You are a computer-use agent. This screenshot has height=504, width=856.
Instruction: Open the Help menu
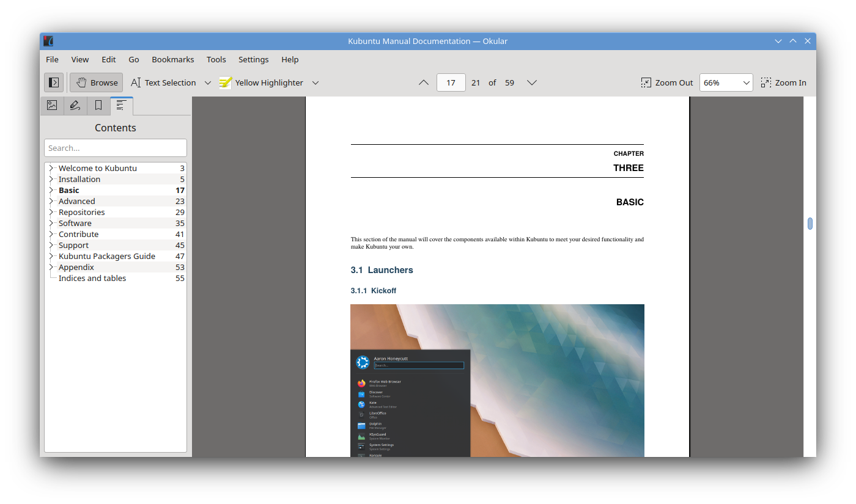pos(290,59)
